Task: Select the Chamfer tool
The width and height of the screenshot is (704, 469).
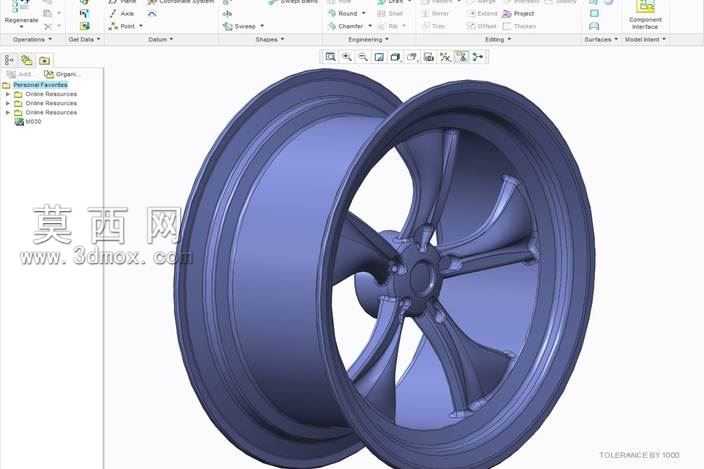Action: point(346,26)
